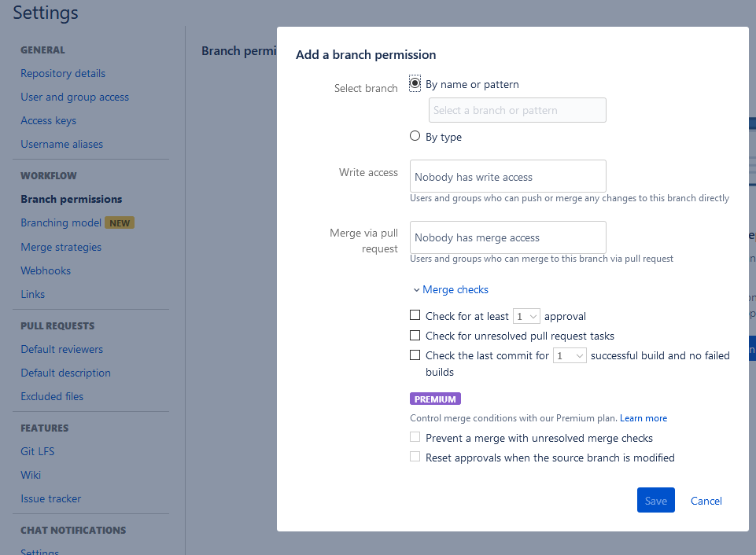The width and height of the screenshot is (756, 555).
Task: Open Merge strategies settings page
Action: coord(61,247)
